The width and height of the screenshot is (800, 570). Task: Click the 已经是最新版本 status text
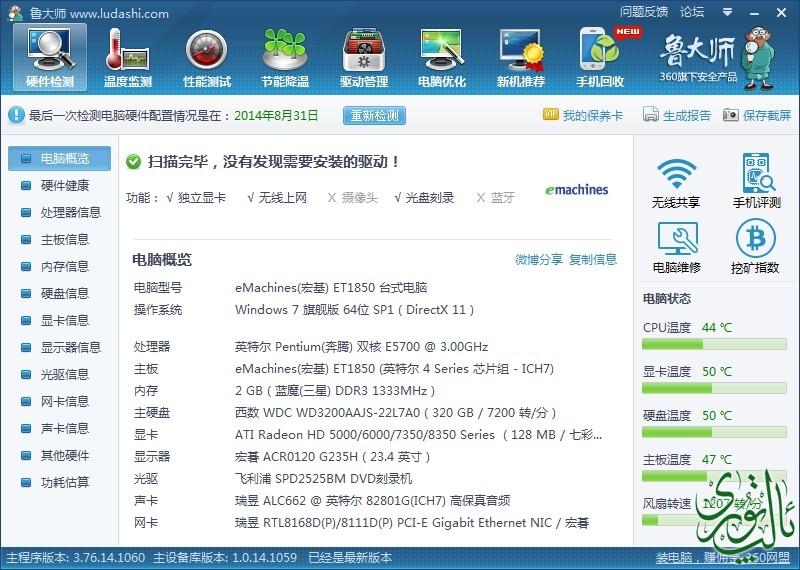(350, 558)
